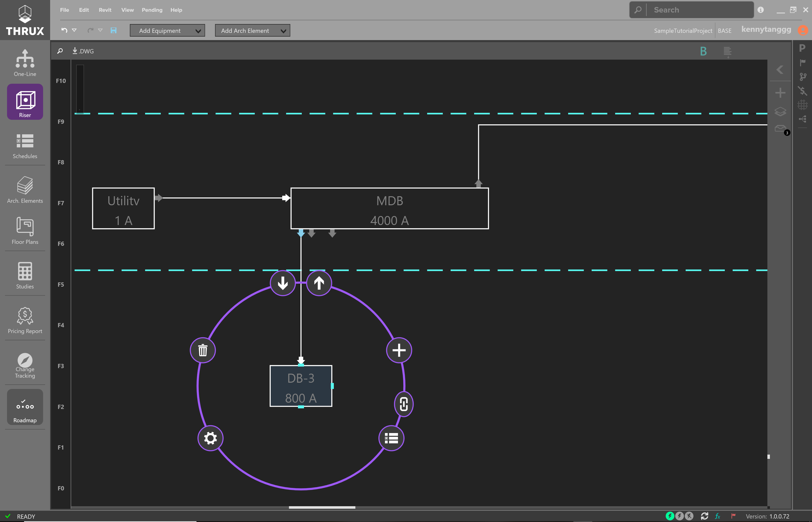The image size is (812, 522).
Task: Open the inbox tray with badge 3
Action: click(780, 129)
